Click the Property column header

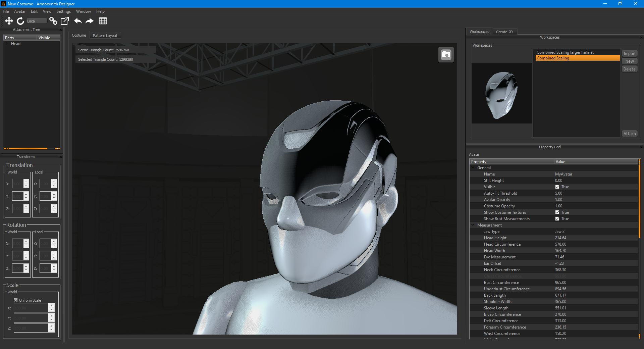[x=512, y=162]
